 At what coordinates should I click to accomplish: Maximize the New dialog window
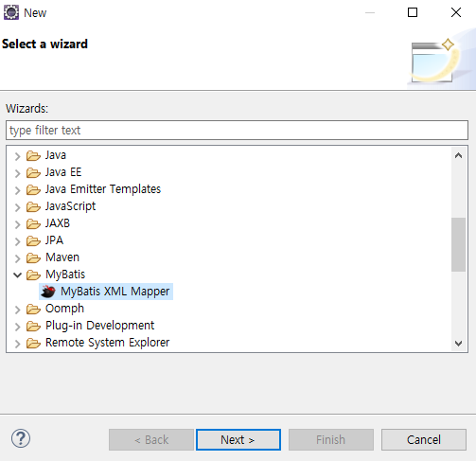click(x=413, y=12)
